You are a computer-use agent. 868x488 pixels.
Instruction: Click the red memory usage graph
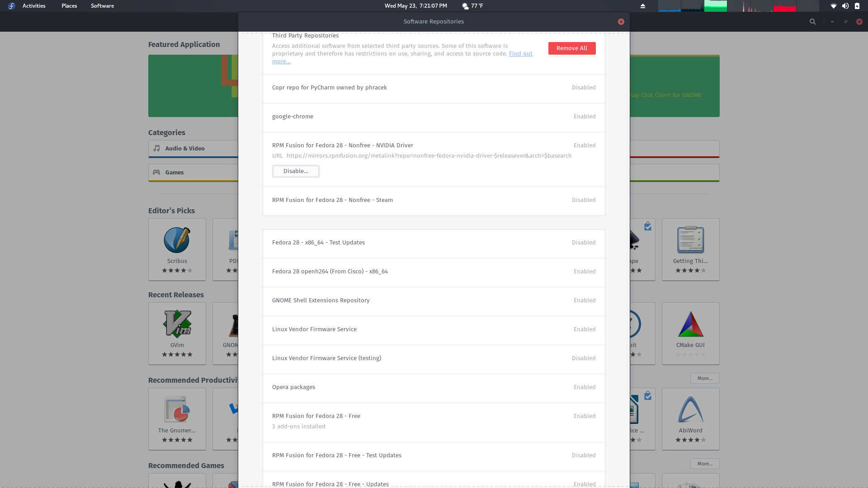(x=784, y=6)
